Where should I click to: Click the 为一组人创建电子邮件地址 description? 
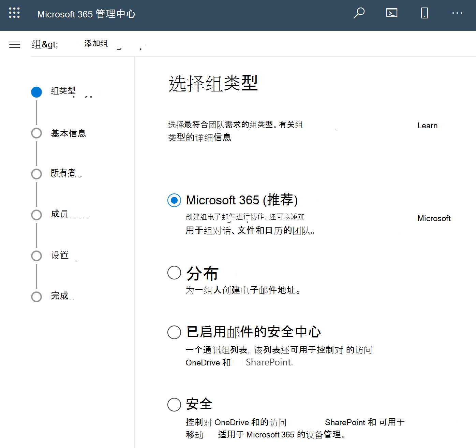click(243, 290)
